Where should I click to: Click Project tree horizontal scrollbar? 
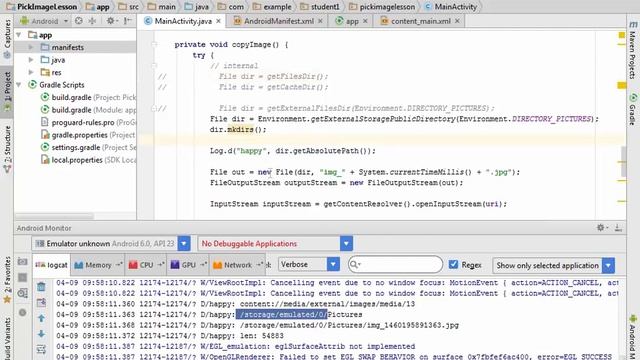54,216
